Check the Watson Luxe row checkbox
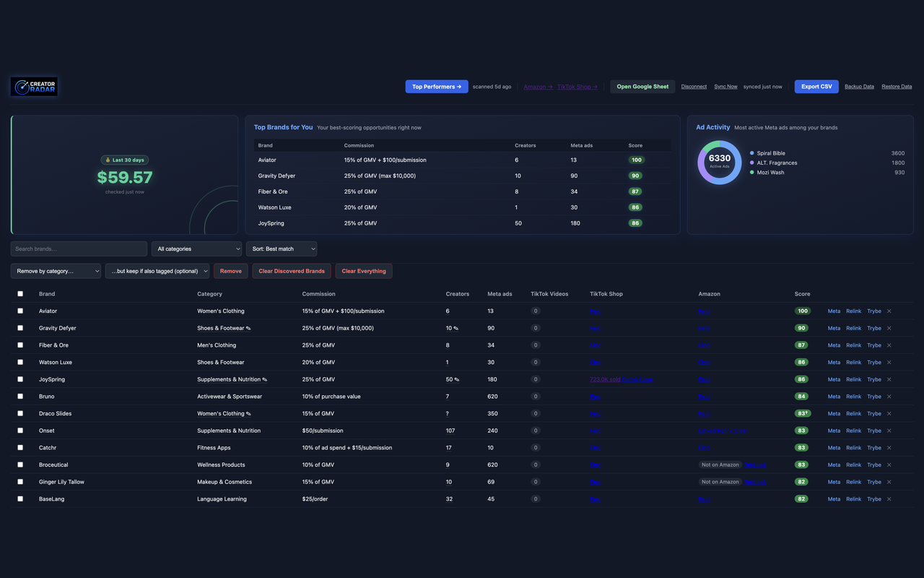This screenshot has height=578, width=924. (x=20, y=363)
